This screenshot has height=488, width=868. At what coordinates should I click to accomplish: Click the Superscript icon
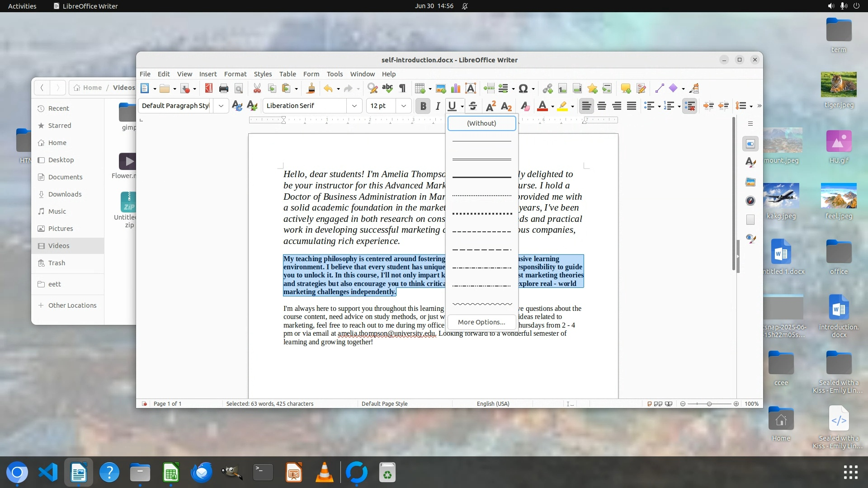pyautogui.click(x=491, y=106)
